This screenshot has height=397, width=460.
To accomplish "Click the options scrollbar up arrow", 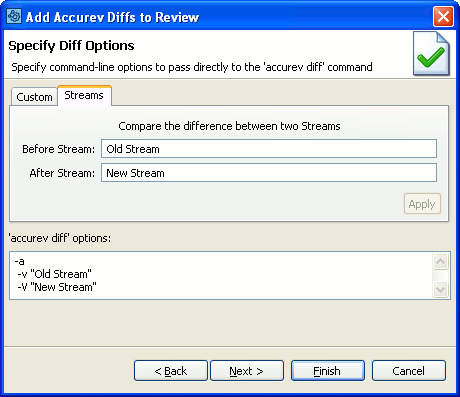I will coord(440,261).
